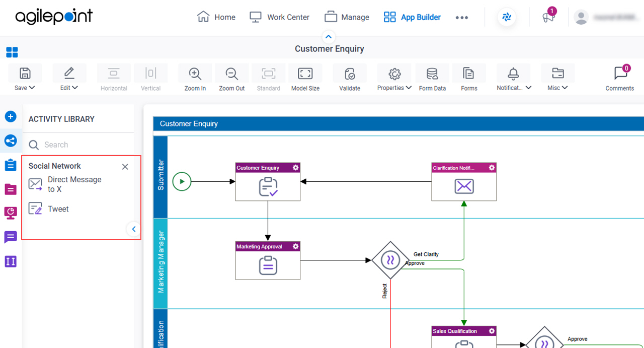644x348 pixels.
Task: Collapse the top navigation with up chevron
Action: [329, 37]
